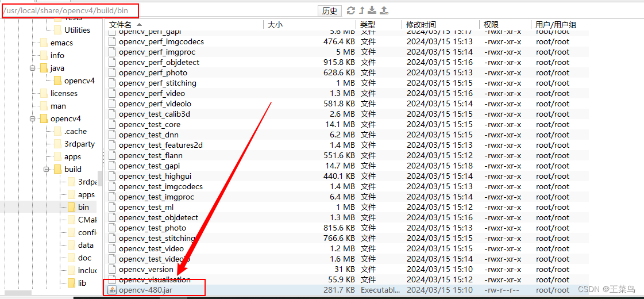
Task: Sort by 修改时间 column header
Action: pos(421,25)
